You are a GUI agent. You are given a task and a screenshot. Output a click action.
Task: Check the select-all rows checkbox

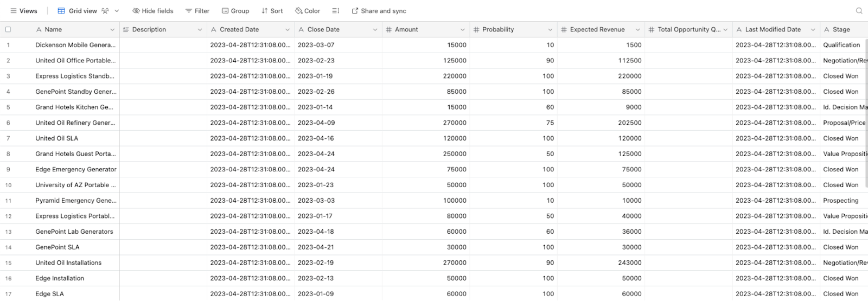8,29
